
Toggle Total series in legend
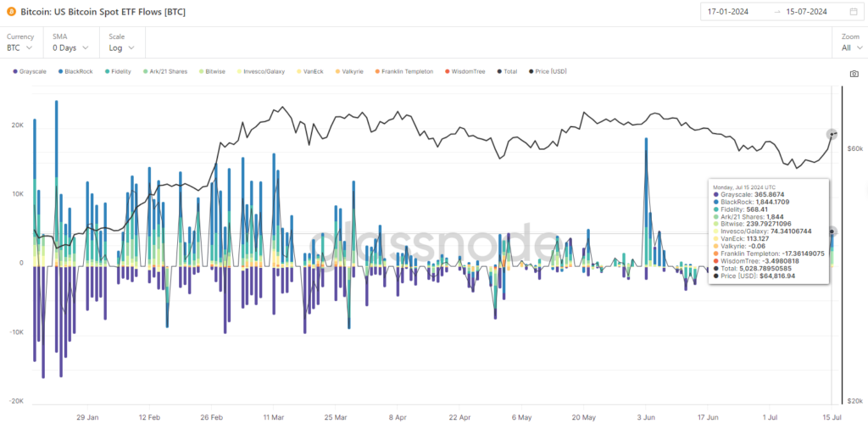507,71
